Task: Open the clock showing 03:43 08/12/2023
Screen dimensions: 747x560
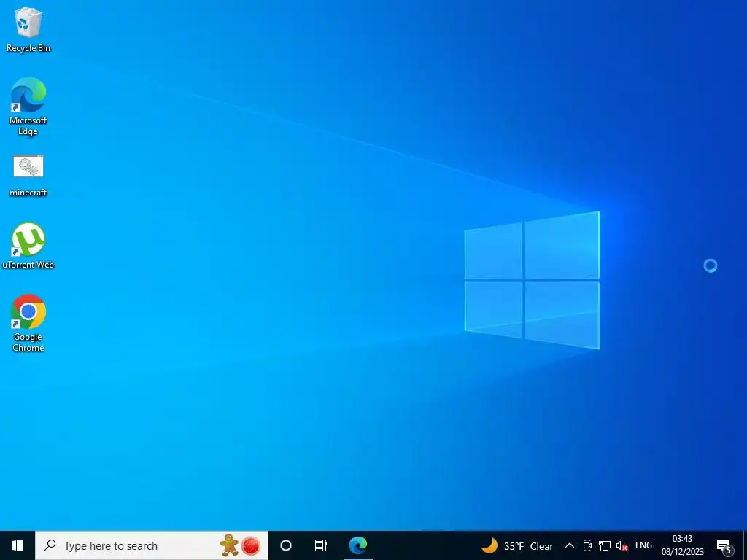Action: [682, 545]
